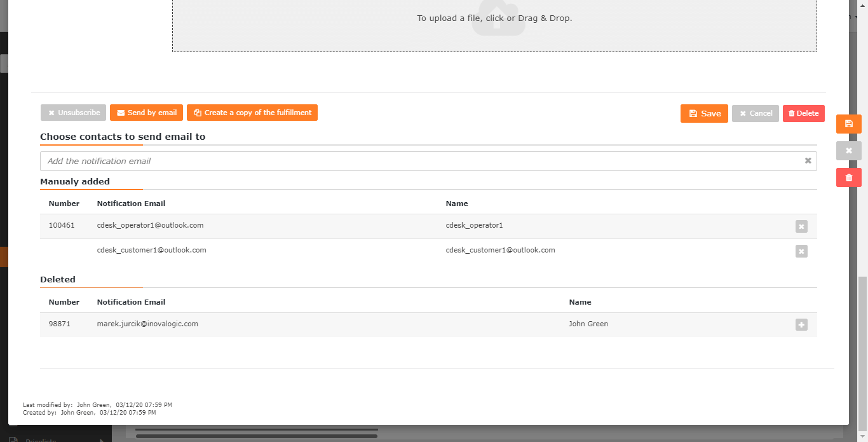Viewport: 868px width, 442px height.
Task: Select number 98871 cell
Action: [x=60, y=324]
